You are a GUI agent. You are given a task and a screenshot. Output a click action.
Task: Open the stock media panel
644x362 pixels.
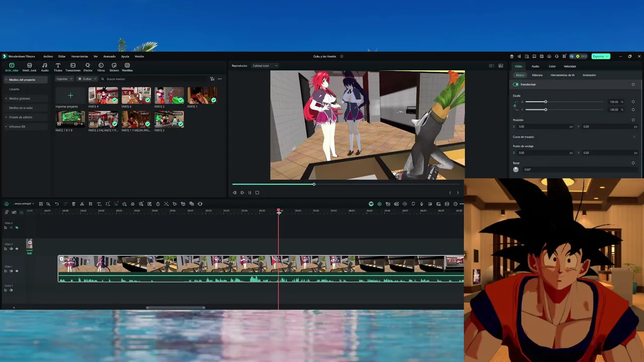(29, 67)
